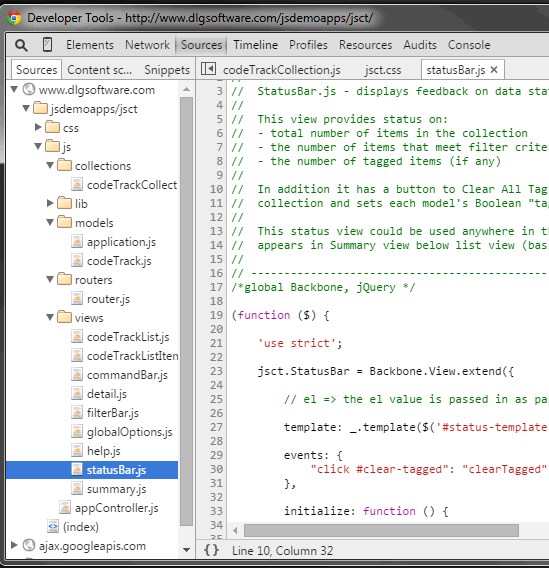
Task: Open the Audits panel
Action: (x=420, y=45)
